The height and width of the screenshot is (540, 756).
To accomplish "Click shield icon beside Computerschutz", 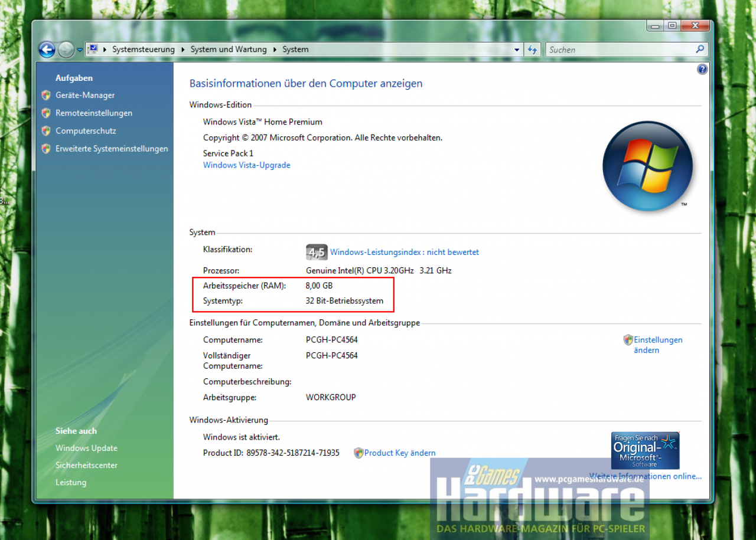I will pyautogui.click(x=46, y=131).
